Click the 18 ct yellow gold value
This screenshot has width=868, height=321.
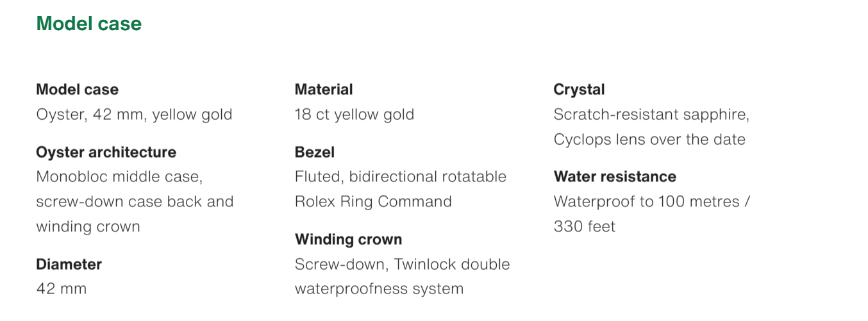[355, 115]
